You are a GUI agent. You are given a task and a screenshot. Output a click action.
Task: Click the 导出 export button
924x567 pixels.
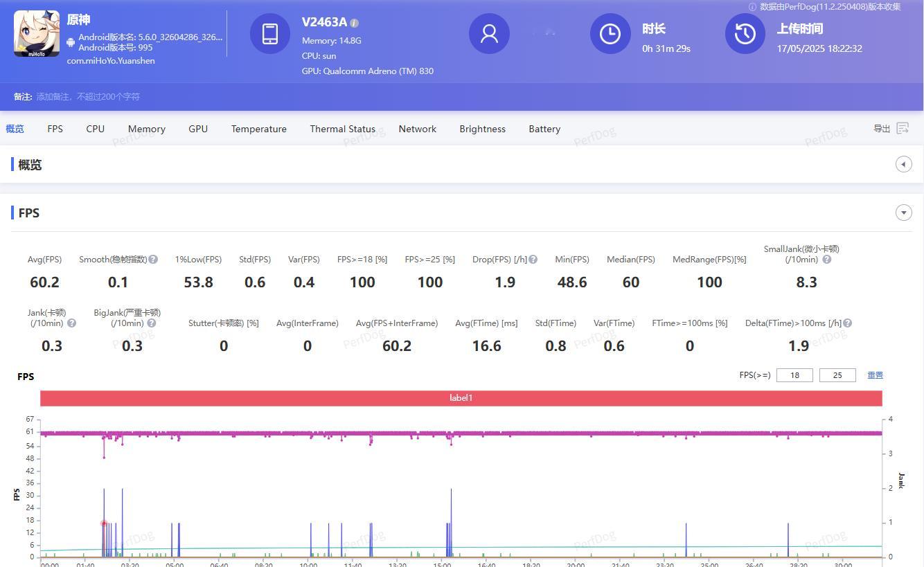pyautogui.click(x=882, y=129)
